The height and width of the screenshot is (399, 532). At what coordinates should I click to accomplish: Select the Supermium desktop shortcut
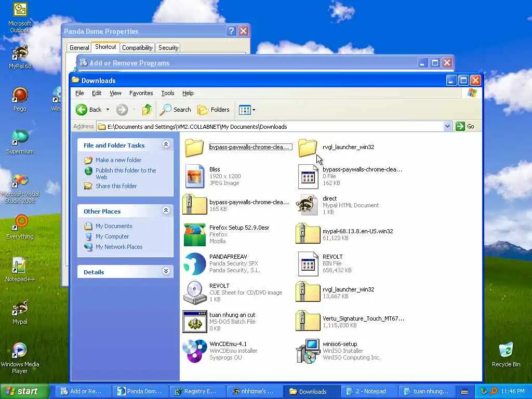point(20,142)
